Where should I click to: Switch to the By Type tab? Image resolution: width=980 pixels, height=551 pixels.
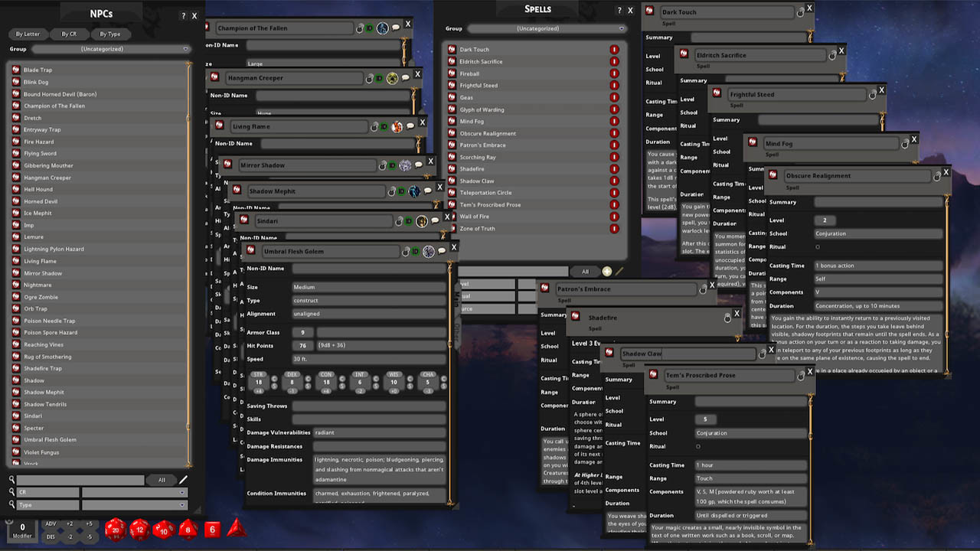point(112,34)
